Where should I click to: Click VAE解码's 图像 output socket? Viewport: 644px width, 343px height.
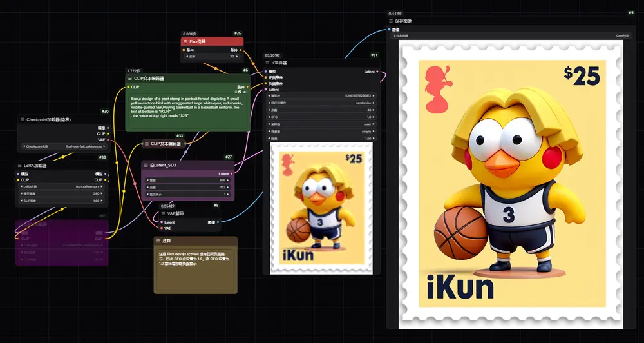[x=218, y=222]
